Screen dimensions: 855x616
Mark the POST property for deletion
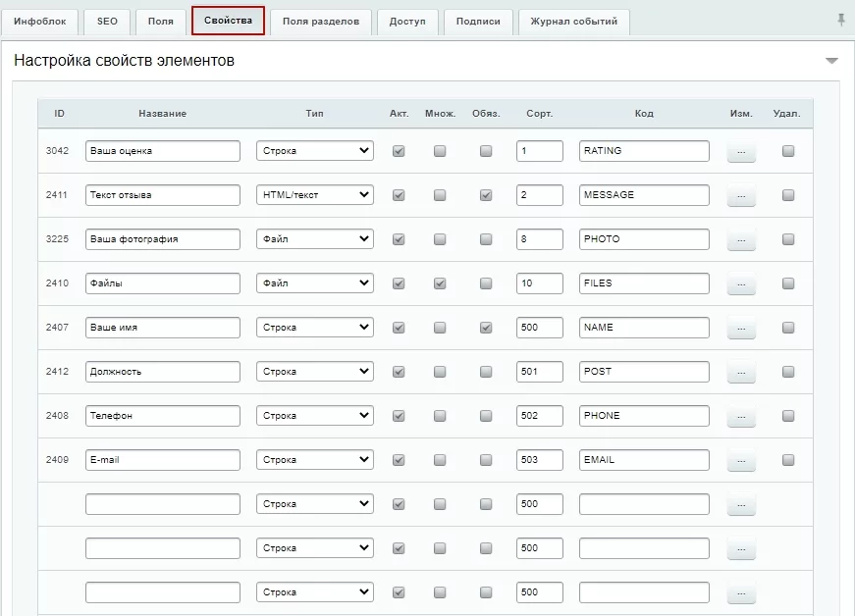(788, 372)
